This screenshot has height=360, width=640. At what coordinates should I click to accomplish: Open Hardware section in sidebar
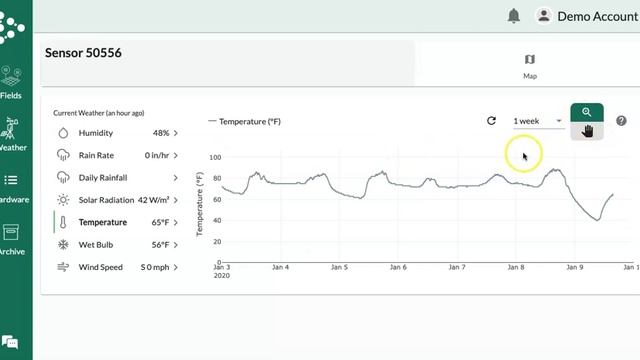(13, 188)
